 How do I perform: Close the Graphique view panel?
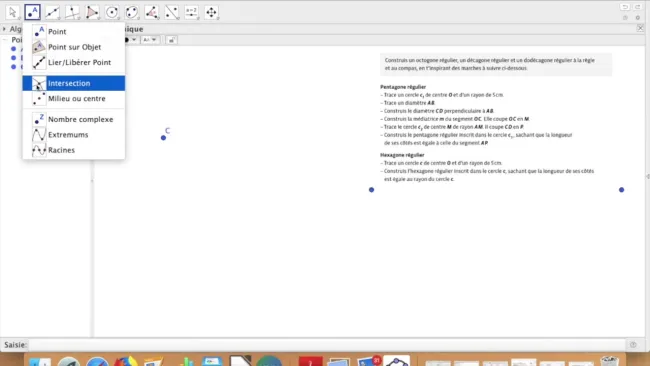click(x=640, y=29)
